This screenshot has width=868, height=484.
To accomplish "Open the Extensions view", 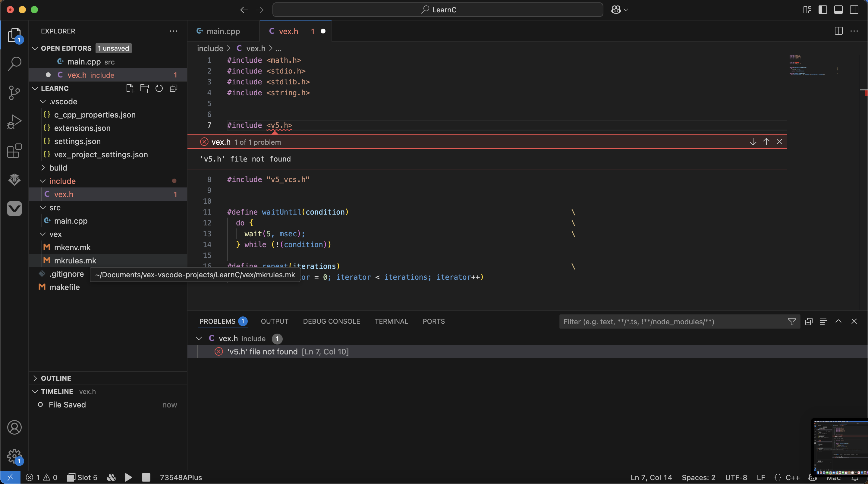I will click(14, 151).
